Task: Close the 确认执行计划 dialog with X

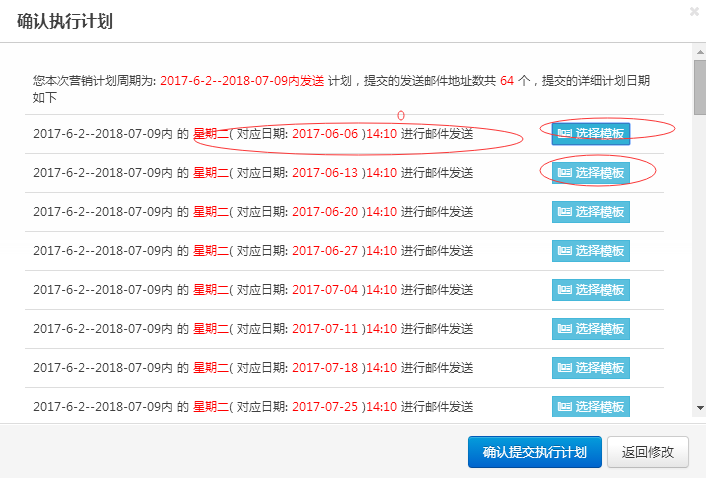Action: tap(694, 12)
